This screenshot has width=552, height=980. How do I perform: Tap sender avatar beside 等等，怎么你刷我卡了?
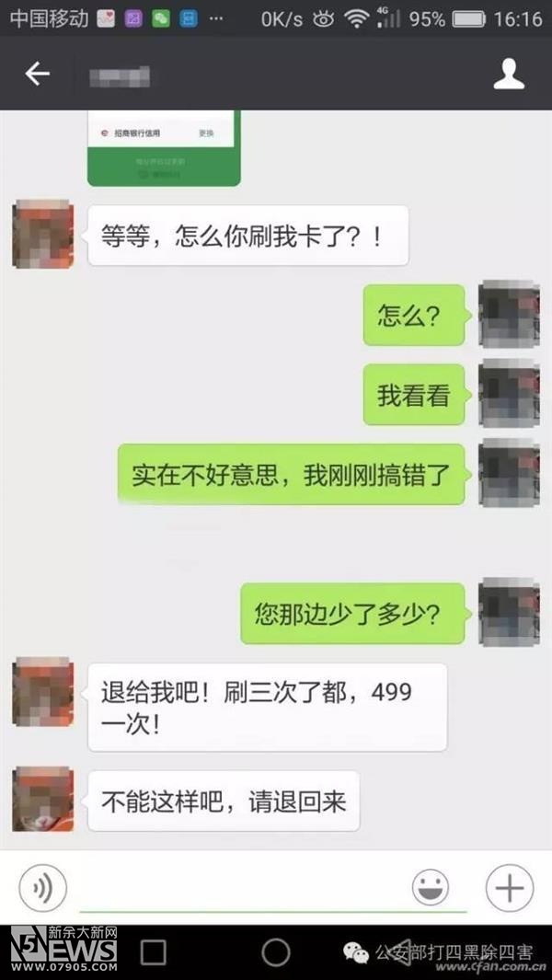[43, 235]
